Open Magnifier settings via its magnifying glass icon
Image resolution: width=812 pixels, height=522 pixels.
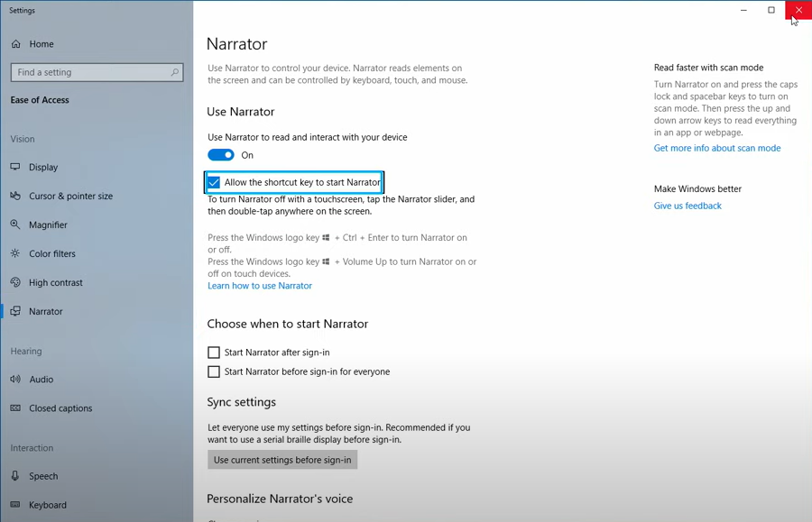coord(17,224)
